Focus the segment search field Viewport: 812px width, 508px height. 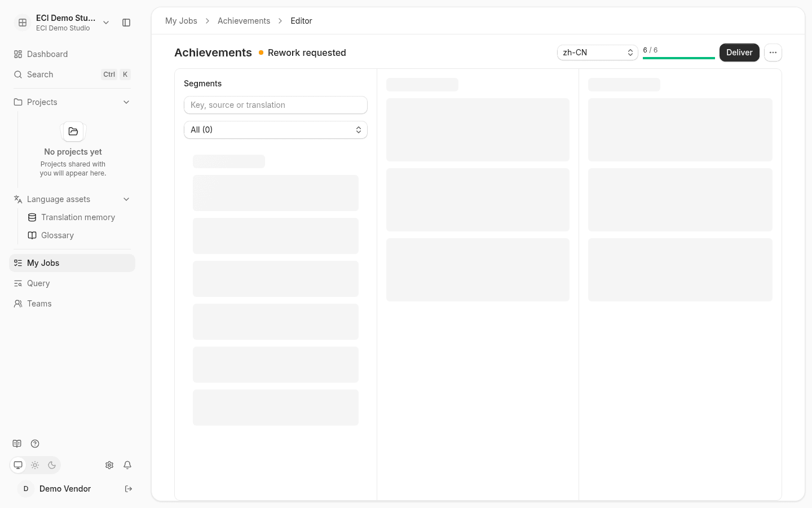[276, 105]
